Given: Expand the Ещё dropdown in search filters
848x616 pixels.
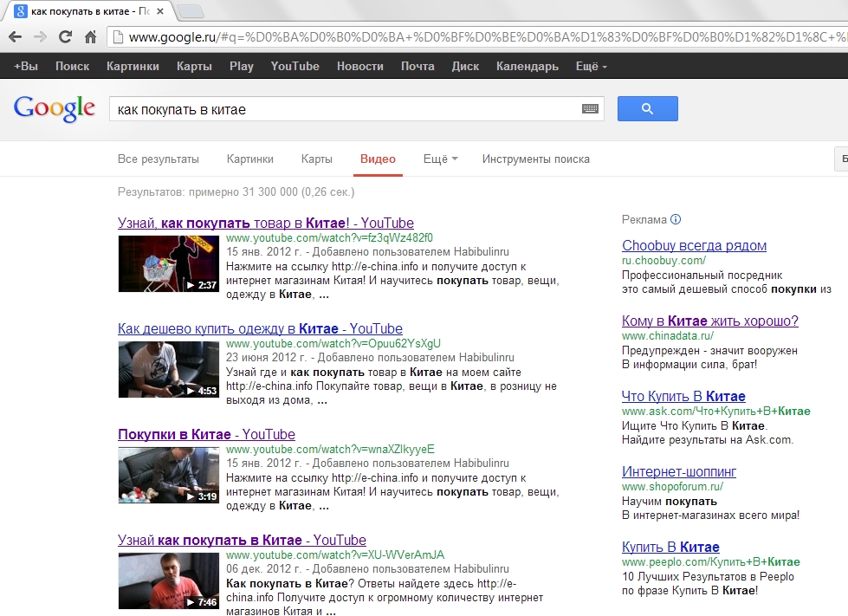Looking at the screenshot, I should pos(440,159).
